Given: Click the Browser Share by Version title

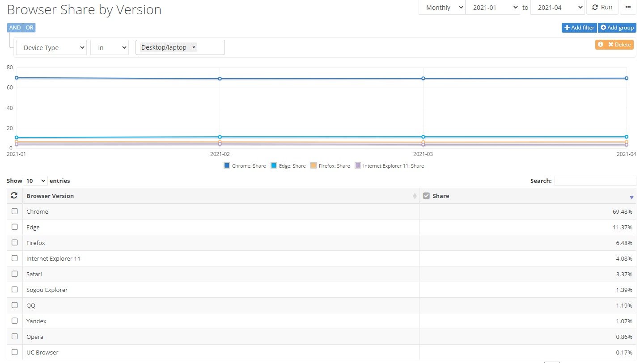Looking at the screenshot, I should click(x=84, y=9).
